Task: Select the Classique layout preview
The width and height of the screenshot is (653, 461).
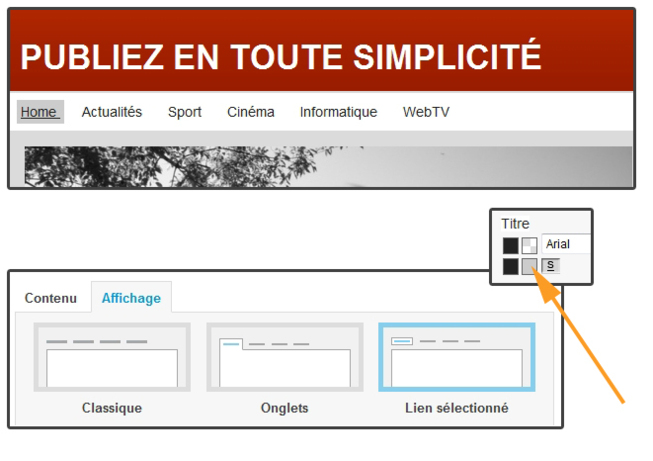Action: pos(111,357)
